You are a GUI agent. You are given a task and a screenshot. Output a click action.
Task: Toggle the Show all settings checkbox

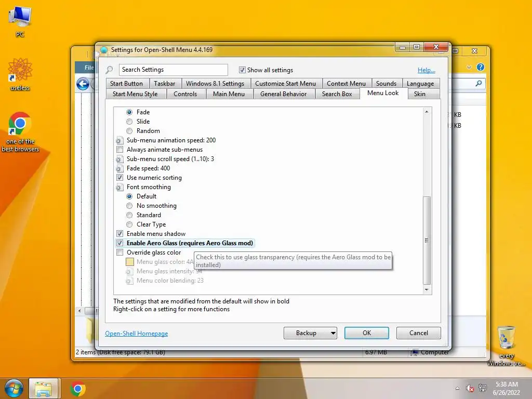click(242, 70)
